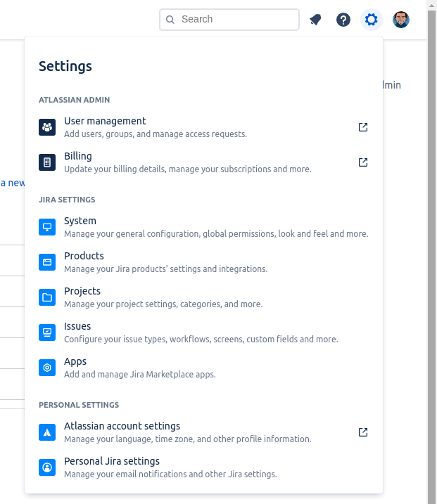Click "Add users, groups, and manage access requests."
The image size is (437, 504).
coord(156,134)
